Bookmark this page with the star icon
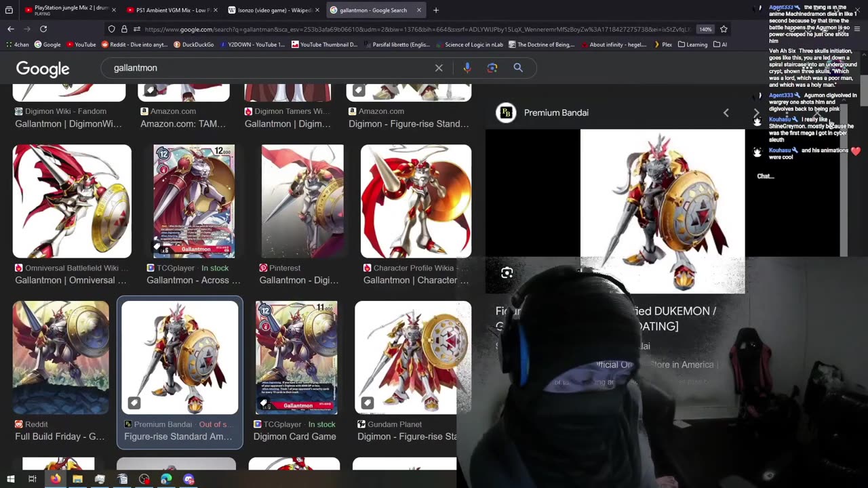This screenshot has width=868, height=488. click(x=724, y=29)
